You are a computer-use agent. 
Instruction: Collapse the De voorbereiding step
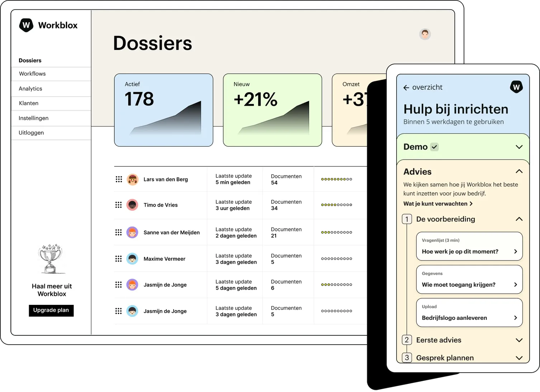click(519, 219)
